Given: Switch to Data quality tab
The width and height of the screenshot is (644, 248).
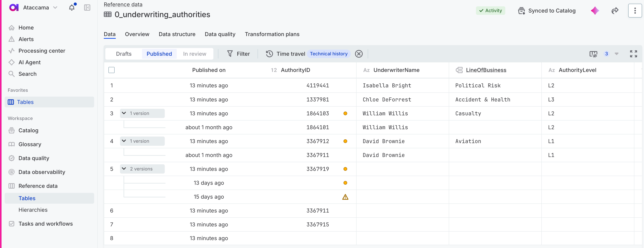Looking at the screenshot, I should (220, 34).
